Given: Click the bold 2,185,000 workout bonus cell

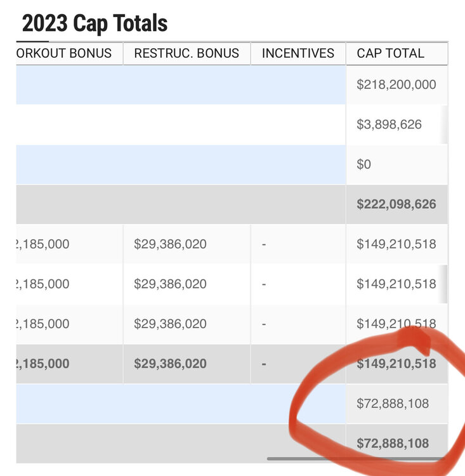Looking at the screenshot, I should (70, 364).
